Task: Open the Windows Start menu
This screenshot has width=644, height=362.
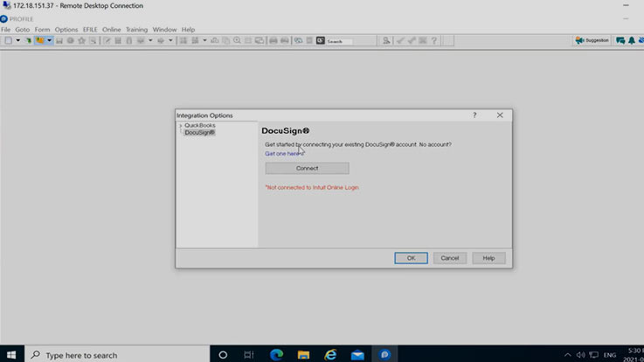Action: (11, 355)
